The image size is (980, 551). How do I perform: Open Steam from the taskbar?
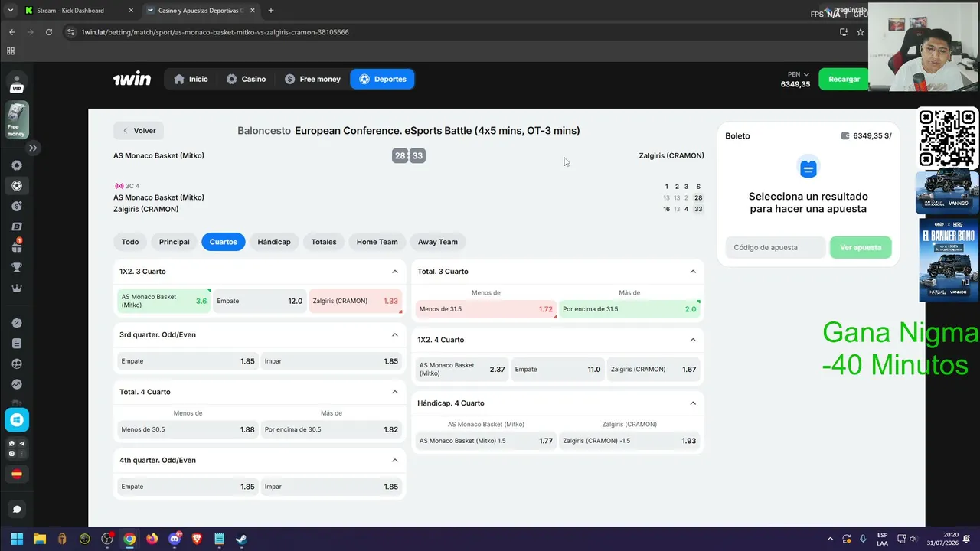(241, 539)
